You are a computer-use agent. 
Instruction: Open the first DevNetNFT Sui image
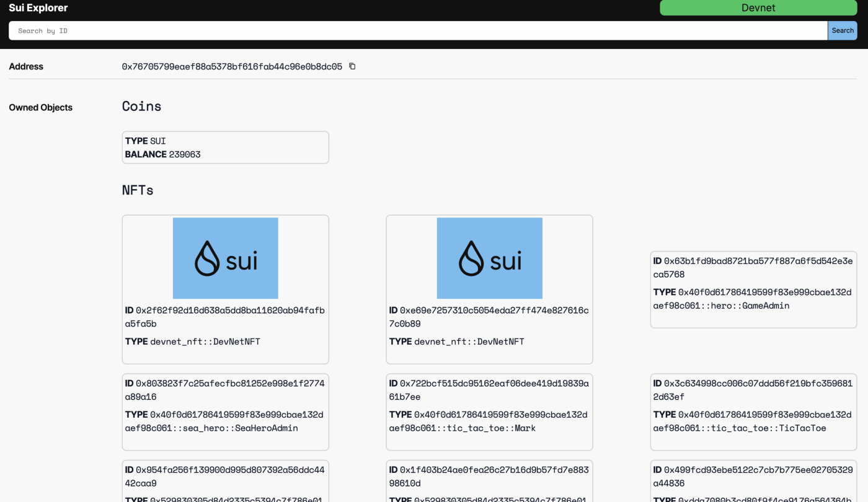(x=225, y=258)
